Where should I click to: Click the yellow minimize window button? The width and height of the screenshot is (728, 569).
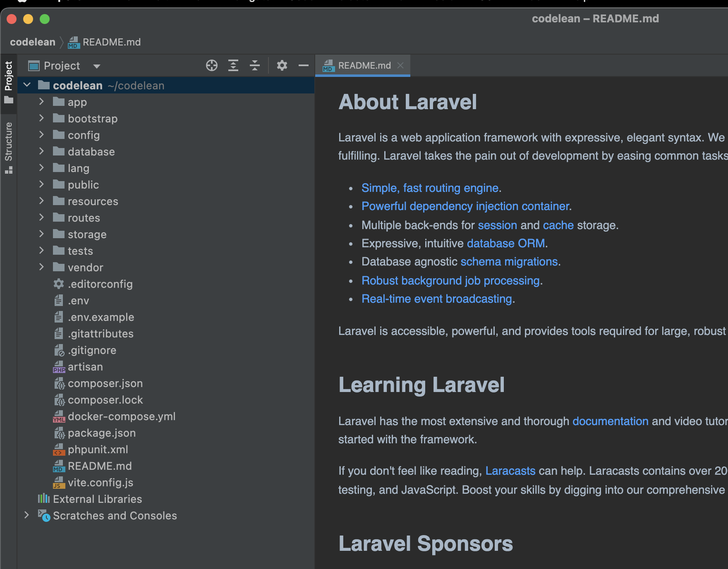point(28,19)
